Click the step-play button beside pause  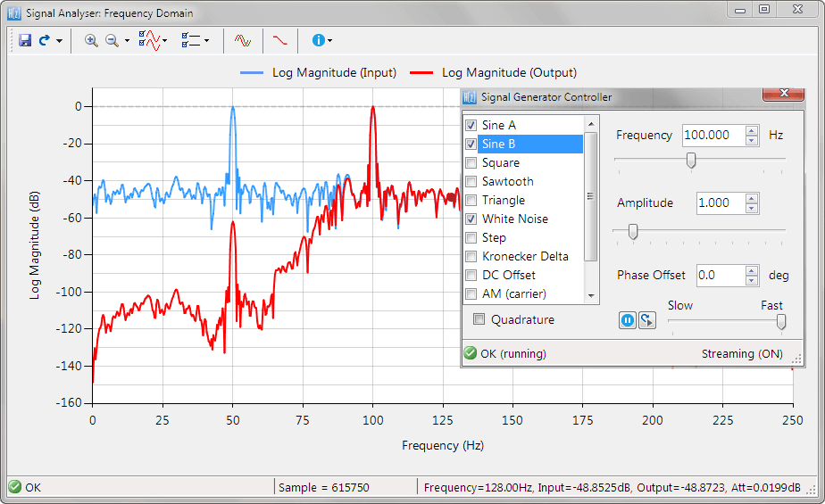pos(646,319)
